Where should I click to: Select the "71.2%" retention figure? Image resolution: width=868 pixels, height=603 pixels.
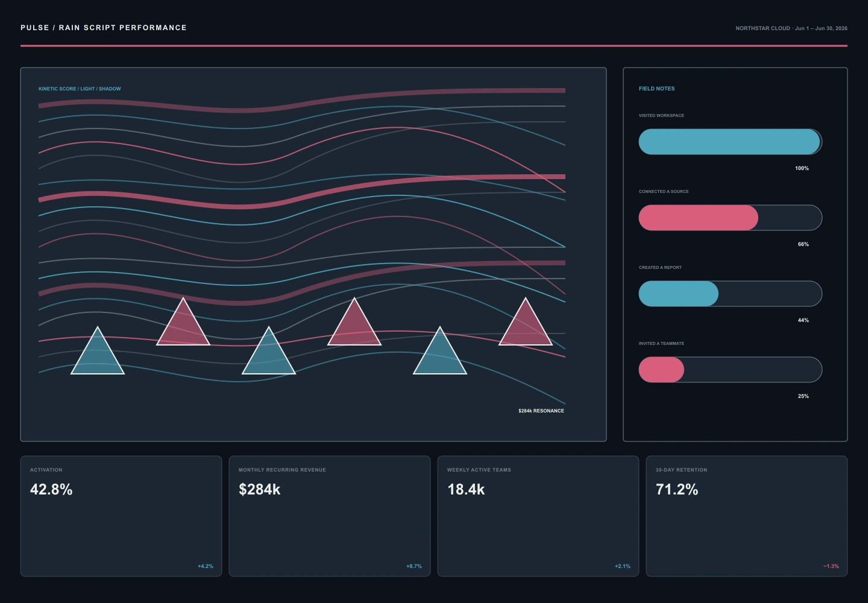coord(677,489)
